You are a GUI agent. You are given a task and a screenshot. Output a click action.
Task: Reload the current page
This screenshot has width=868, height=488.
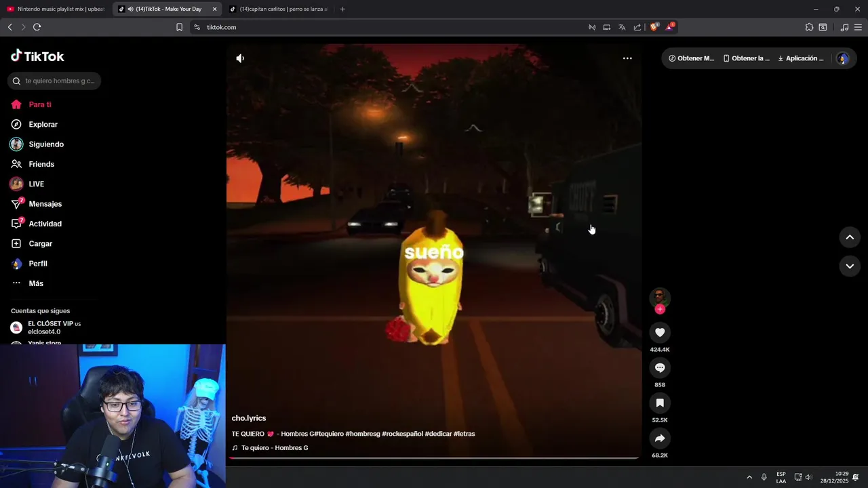click(x=37, y=27)
